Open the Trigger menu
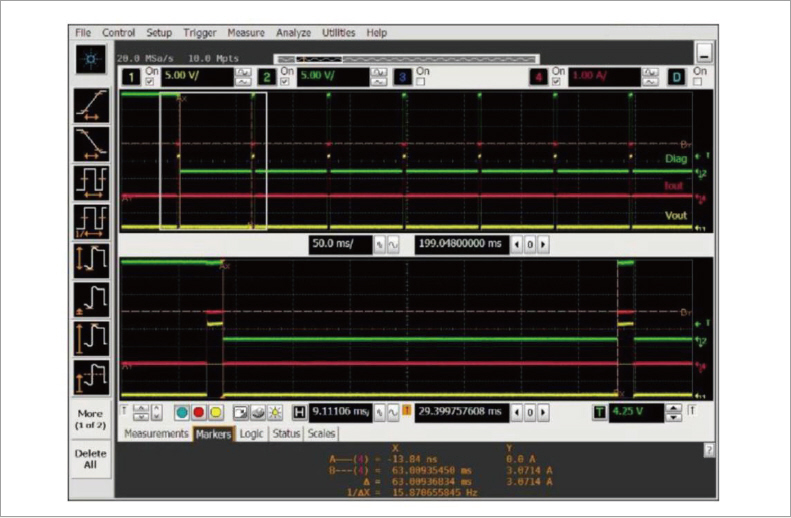Viewport: 791px width, 518px height. (201, 33)
